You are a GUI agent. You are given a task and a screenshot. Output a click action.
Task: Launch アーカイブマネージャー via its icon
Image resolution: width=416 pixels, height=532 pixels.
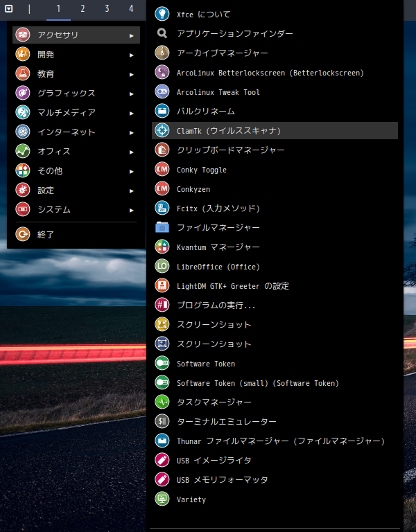[x=162, y=53]
